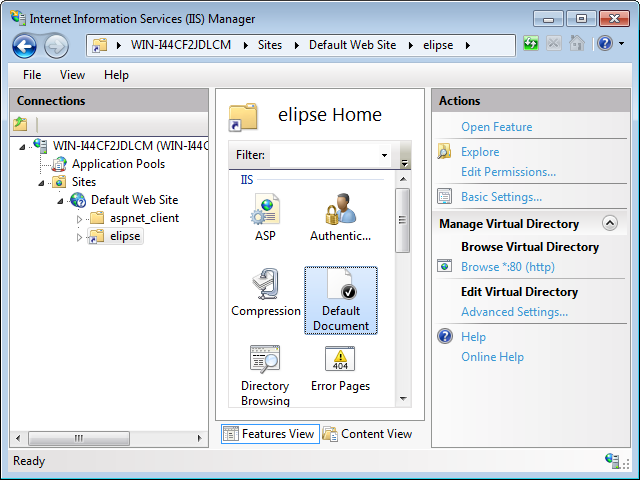The width and height of the screenshot is (640, 480).
Task: Click the Filter text input field
Action: pos(324,155)
